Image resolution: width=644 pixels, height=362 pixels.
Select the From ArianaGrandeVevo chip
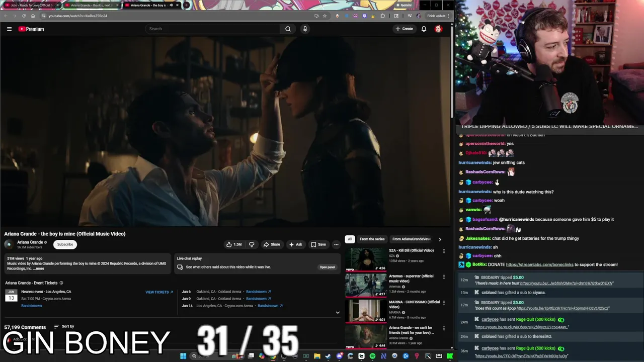click(411, 239)
